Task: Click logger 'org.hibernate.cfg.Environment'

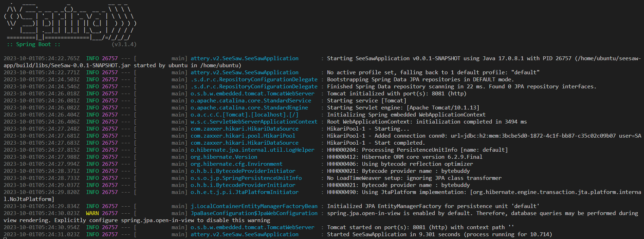Action: 237,164
